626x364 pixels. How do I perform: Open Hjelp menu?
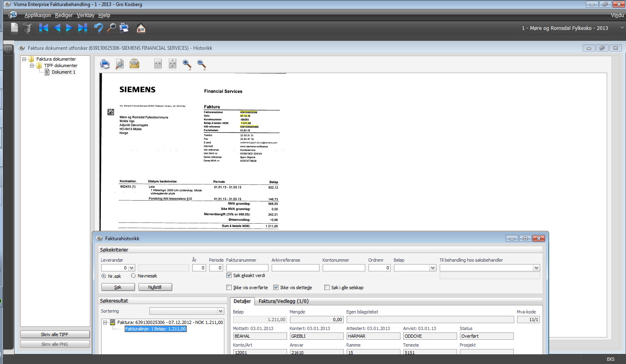point(104,15)
